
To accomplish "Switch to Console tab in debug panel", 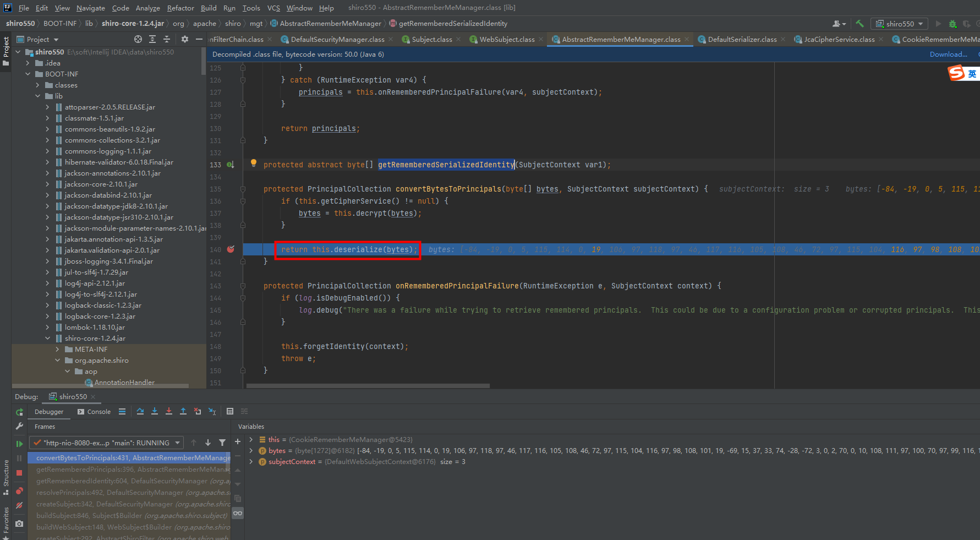I will [94, 411].
